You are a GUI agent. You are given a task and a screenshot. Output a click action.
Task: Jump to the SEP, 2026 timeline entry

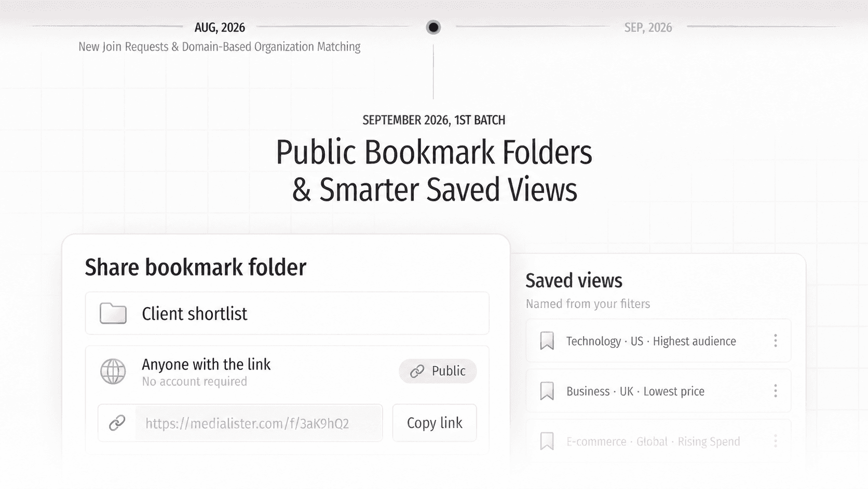point(648,28)
